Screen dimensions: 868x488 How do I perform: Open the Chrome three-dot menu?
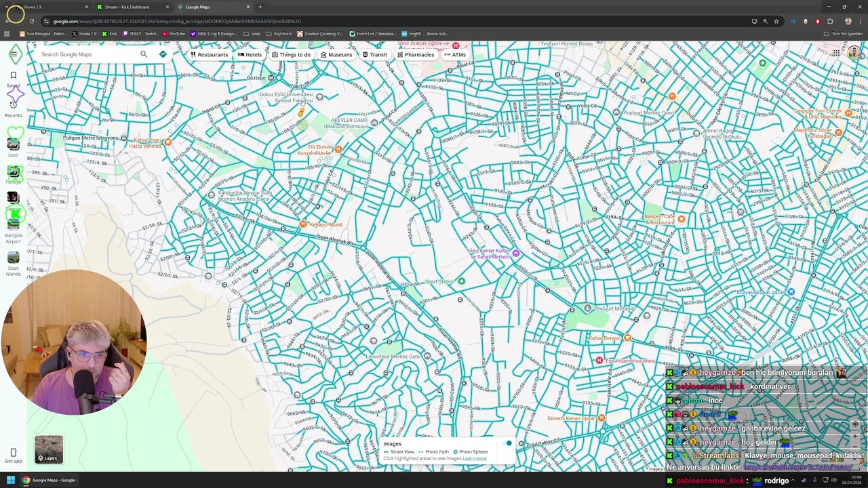tap(861, 21)
